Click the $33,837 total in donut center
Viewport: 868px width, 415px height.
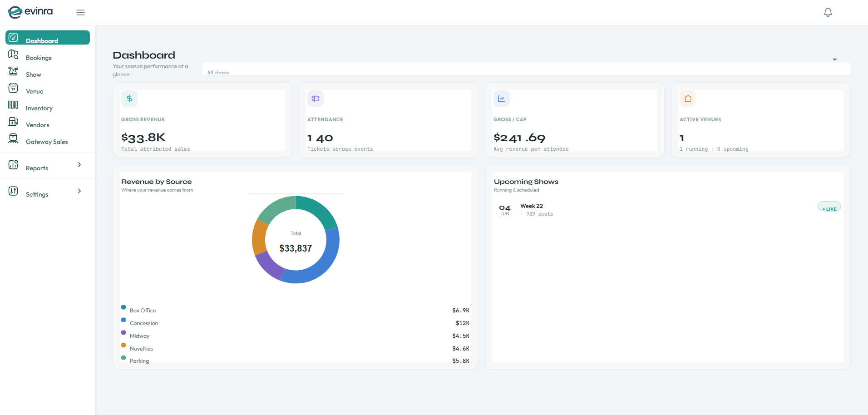(x=296, y=248)
